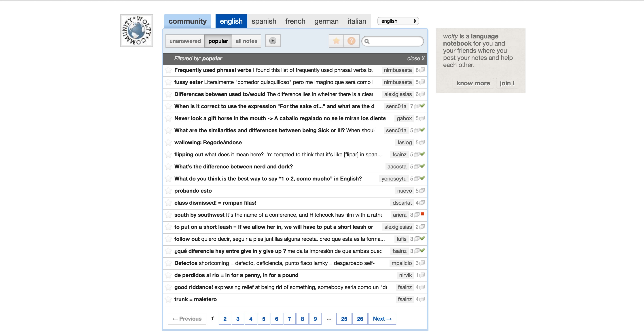Screen dimensions: 644x336
Task: Click inside the search input field
Action: (392, 41)
